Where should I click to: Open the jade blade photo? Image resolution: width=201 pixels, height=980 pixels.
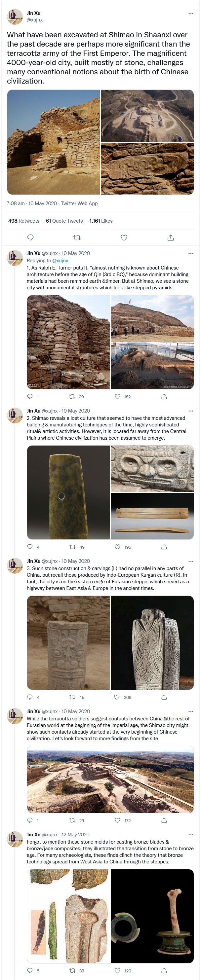[x=68, y=492]
